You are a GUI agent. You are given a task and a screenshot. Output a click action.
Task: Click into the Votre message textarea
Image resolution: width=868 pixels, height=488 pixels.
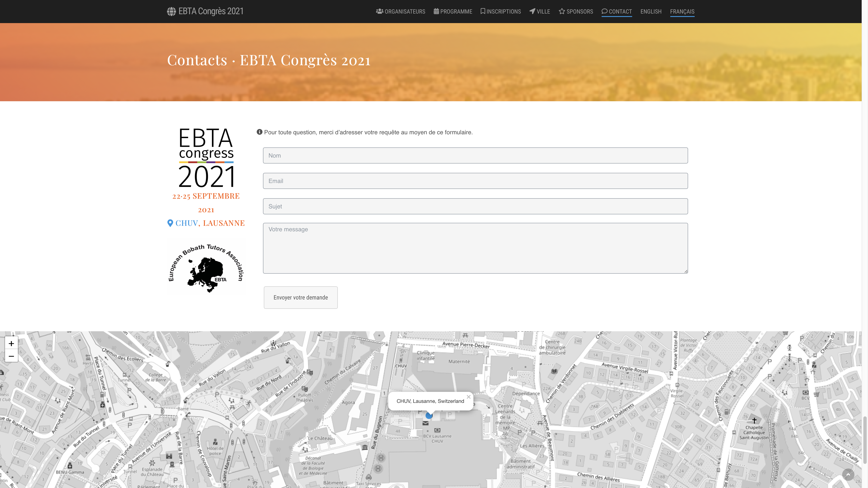475,248
